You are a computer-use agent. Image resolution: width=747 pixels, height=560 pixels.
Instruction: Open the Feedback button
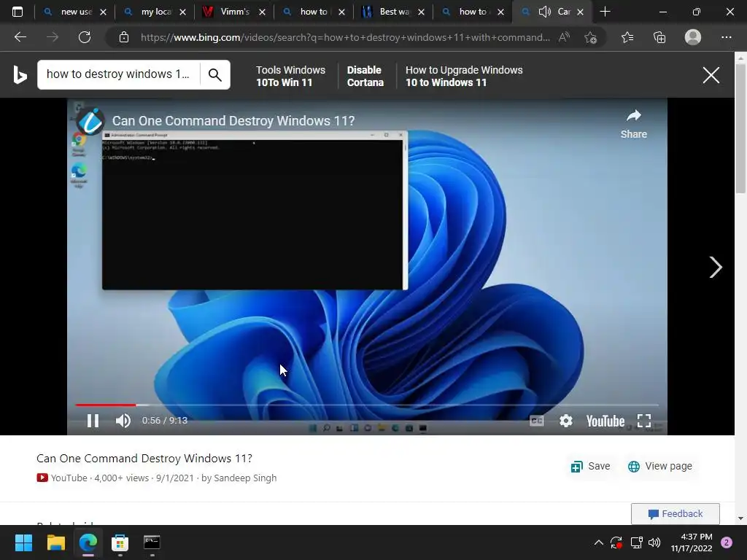tap(675, 514)
